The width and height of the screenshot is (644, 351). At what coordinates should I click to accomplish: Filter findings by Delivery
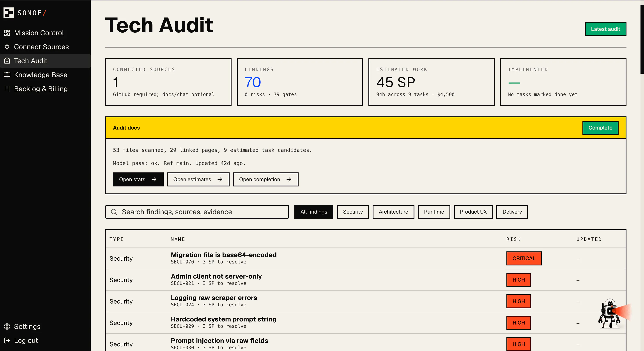click(x=512, y=212)
